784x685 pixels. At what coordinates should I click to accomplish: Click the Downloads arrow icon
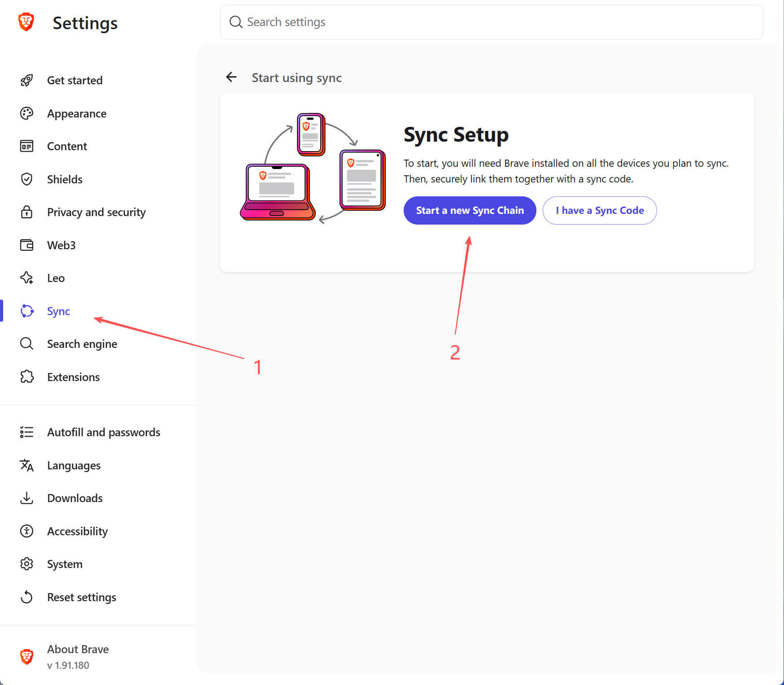(26, 498)
